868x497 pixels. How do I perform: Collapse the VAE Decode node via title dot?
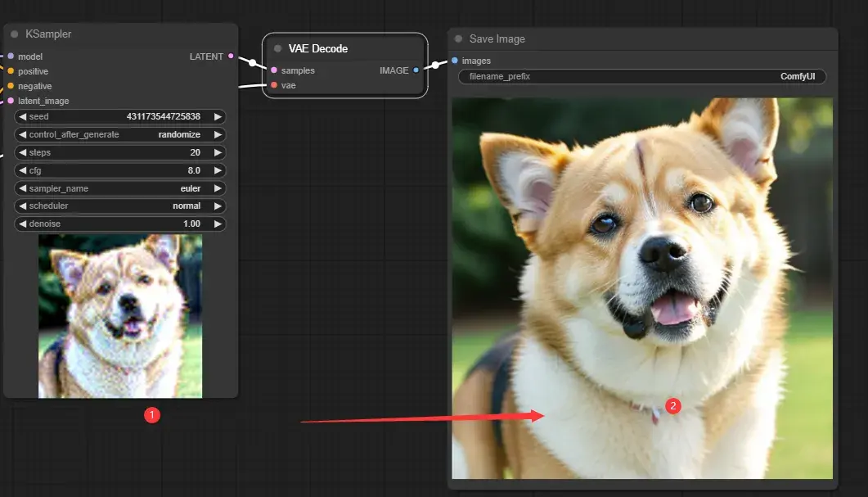278,49
